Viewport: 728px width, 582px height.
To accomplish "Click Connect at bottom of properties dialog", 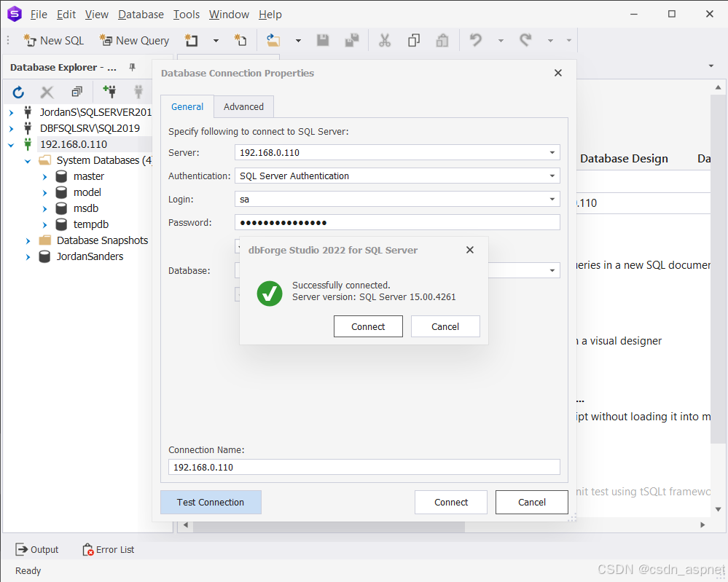I will click(451, 502).
